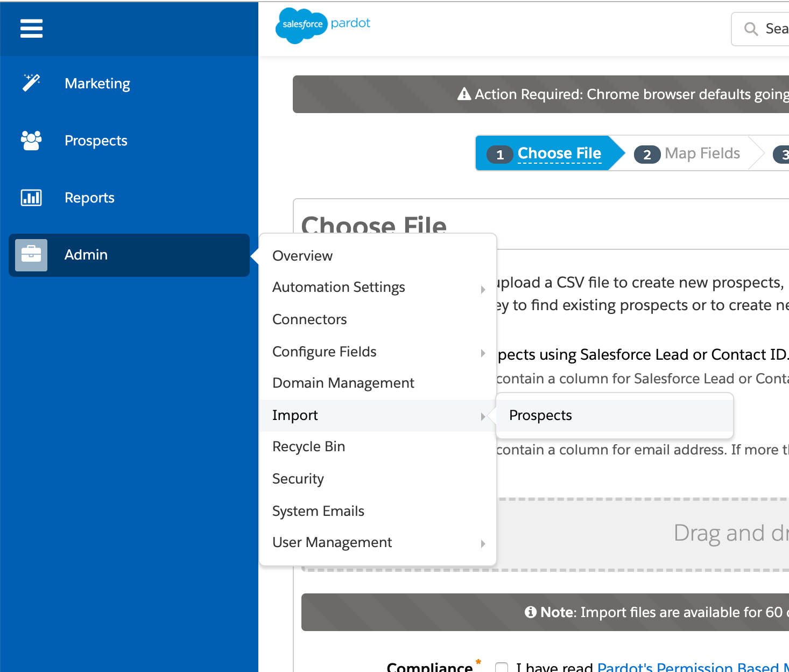Open Pardot's Permission Based Marketing link
The height and width of the screenshot is (672, 789).
[x=693, y=667]
